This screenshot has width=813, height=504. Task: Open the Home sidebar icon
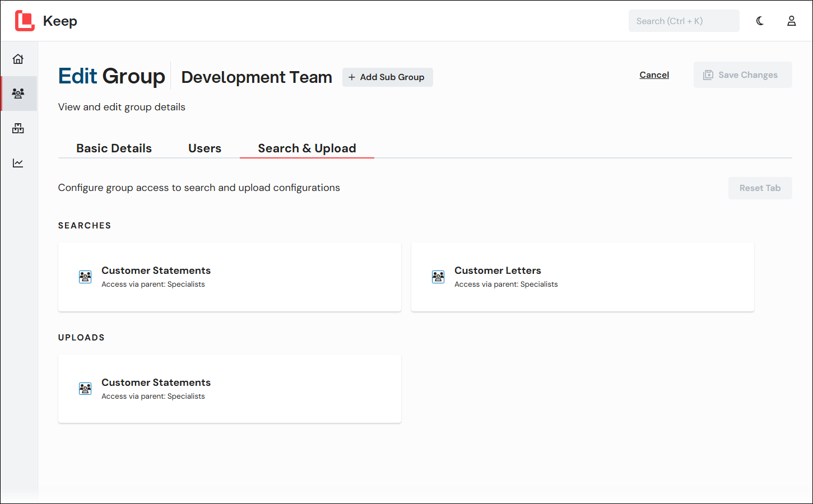18,59
